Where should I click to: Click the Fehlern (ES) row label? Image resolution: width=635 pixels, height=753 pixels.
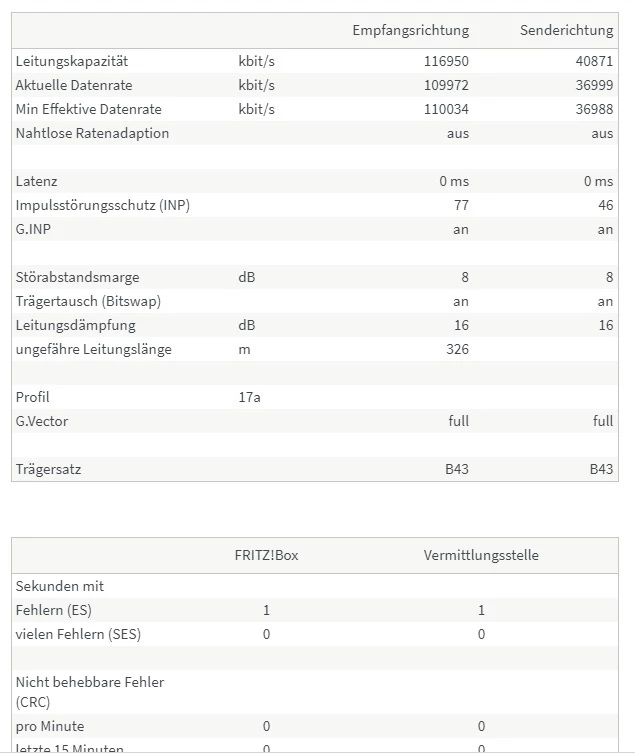click(x=54, y=610)
